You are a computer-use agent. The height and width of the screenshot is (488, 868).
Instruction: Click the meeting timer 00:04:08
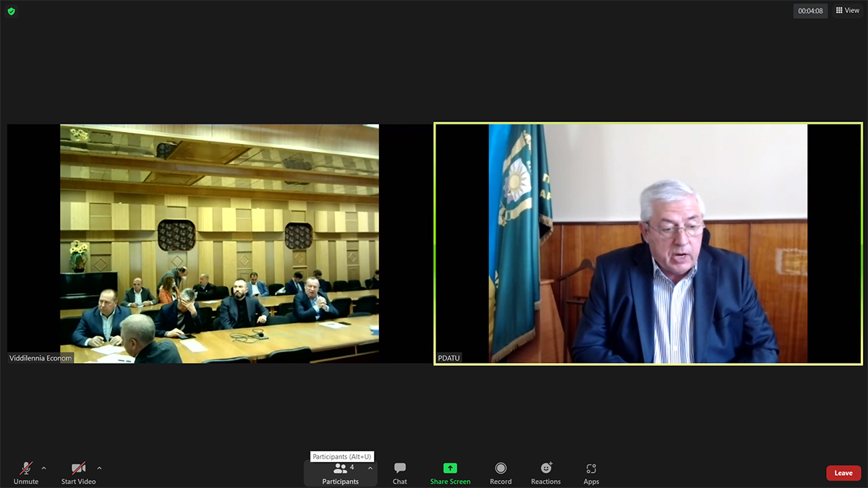[x=810, y=11]
